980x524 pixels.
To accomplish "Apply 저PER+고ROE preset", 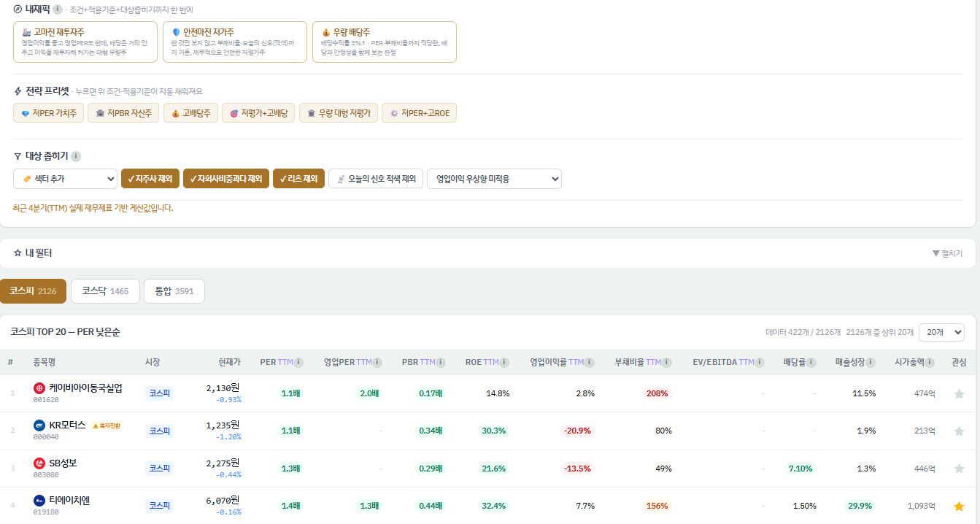I will 419,113.
